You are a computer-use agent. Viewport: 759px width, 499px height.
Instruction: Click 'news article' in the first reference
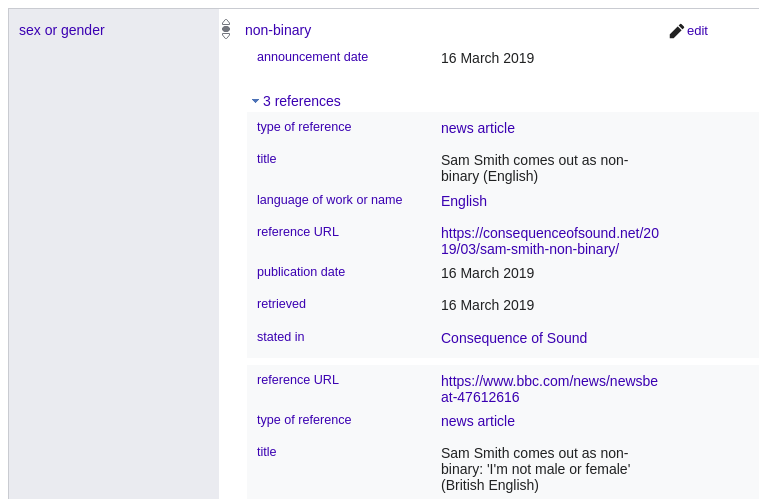pyautogui.click(x=477, y=128)
